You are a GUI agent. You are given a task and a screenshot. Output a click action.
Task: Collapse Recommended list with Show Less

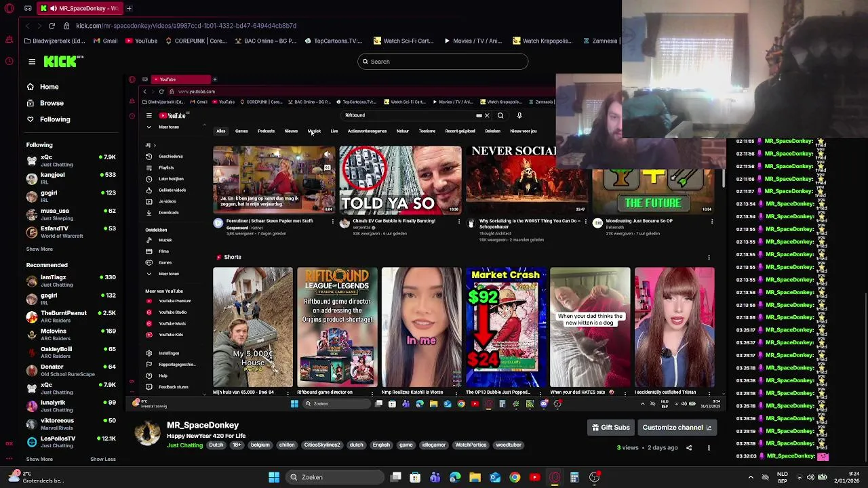tap(103, 459)
